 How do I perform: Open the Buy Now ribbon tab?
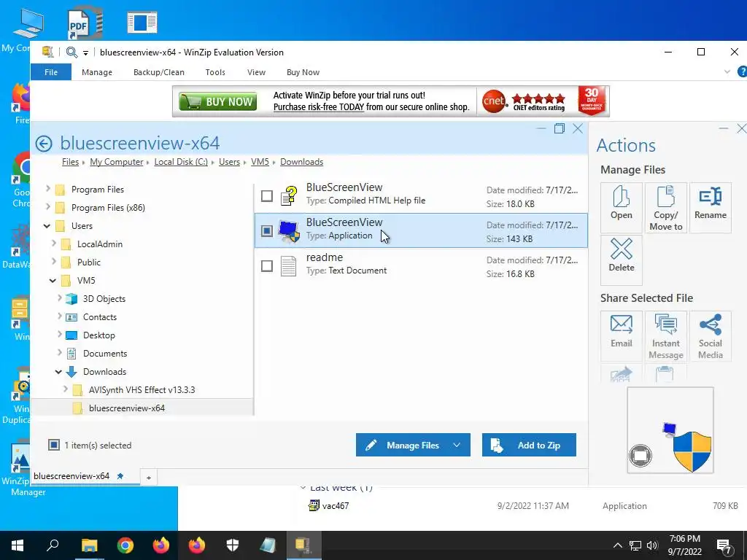point(303,72)
